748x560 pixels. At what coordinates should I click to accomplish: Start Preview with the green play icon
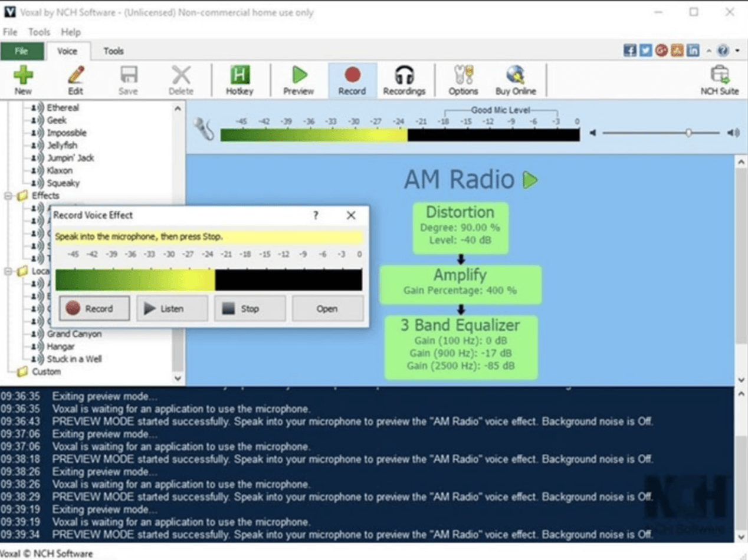pyautogui.click(x=298, y=80)
